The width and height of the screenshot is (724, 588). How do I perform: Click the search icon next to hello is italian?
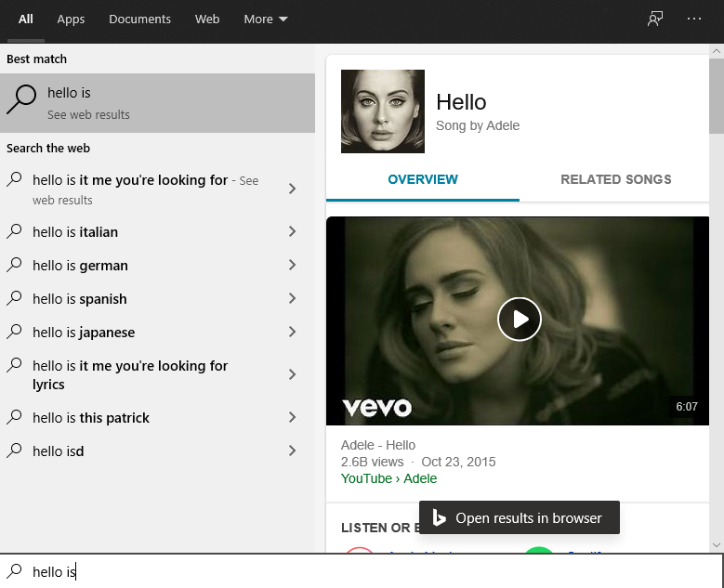14,231
